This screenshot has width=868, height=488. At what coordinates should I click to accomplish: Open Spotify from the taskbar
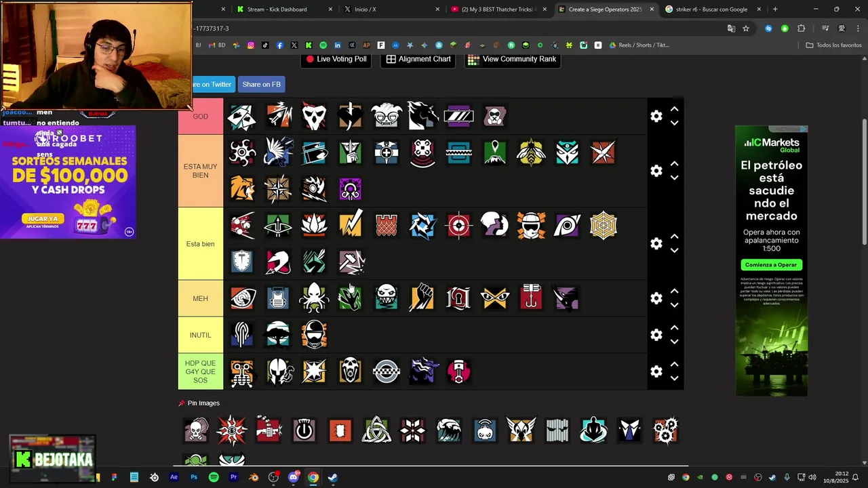coord(214,477)
